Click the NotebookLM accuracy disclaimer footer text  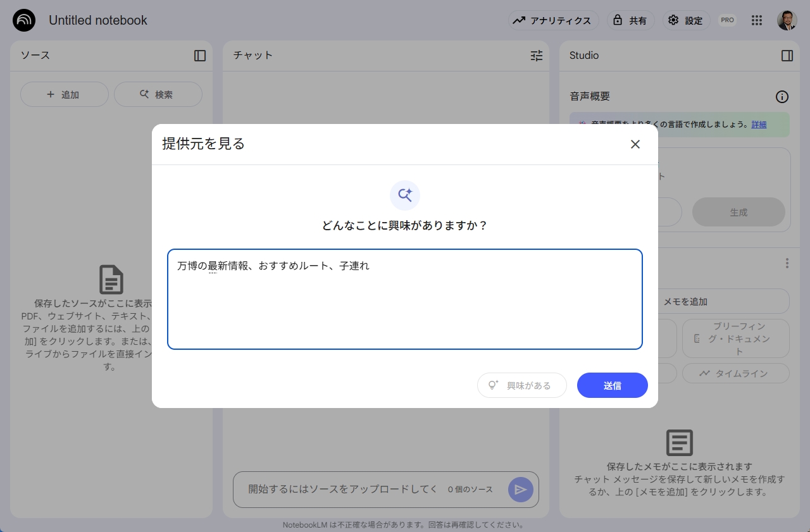point(403,525)
